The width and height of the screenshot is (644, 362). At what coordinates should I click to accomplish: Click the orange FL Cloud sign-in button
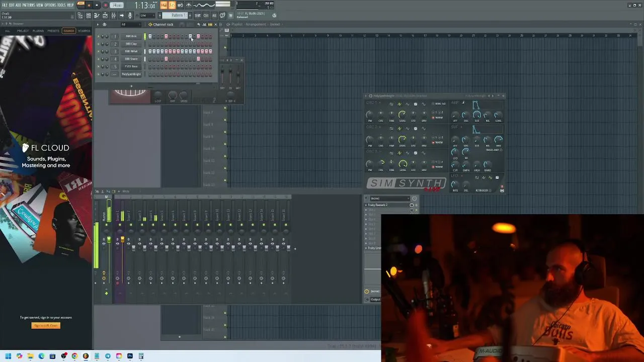tap(46, 325)
